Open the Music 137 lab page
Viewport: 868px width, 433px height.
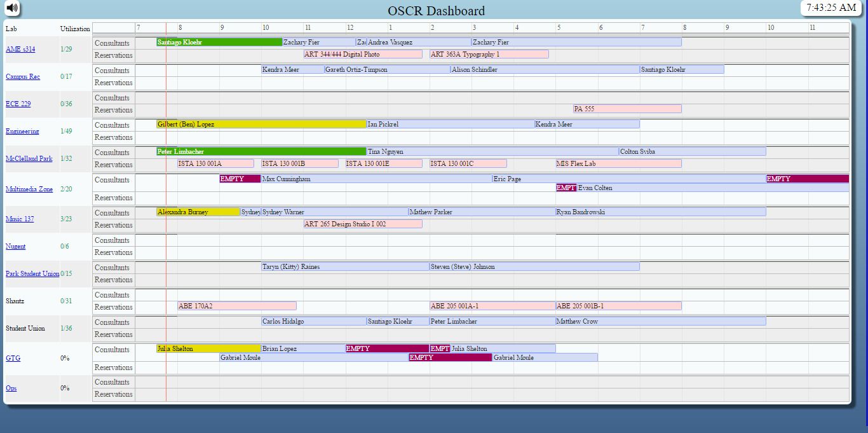[x=20, y=219]
